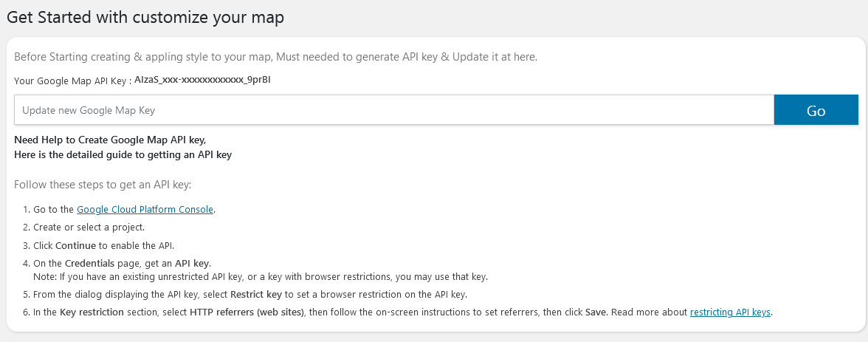Click the bold 'Credentials' word in step 4
868x342 pixels.
click(90, 263)
